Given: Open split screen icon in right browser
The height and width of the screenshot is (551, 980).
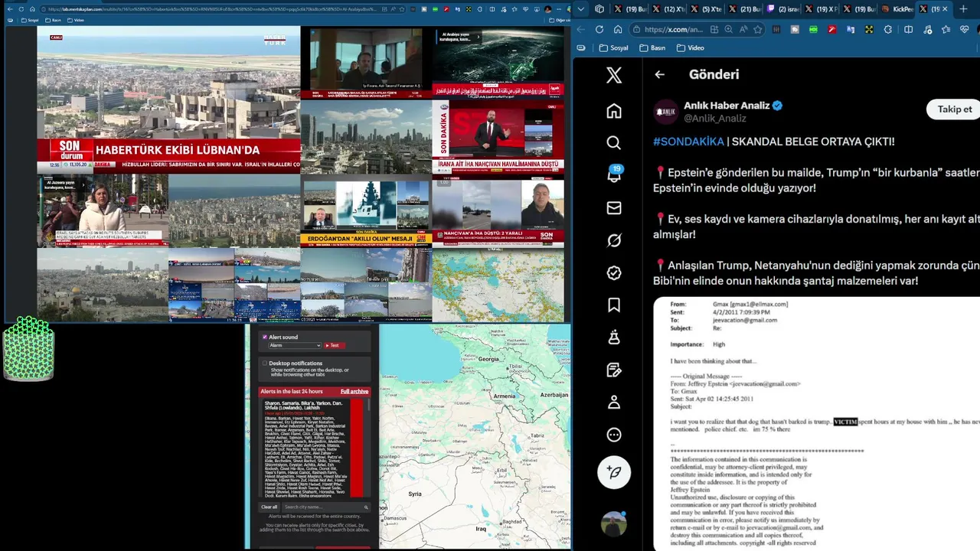Looking at the screenshot, I should tap(908, 29).
